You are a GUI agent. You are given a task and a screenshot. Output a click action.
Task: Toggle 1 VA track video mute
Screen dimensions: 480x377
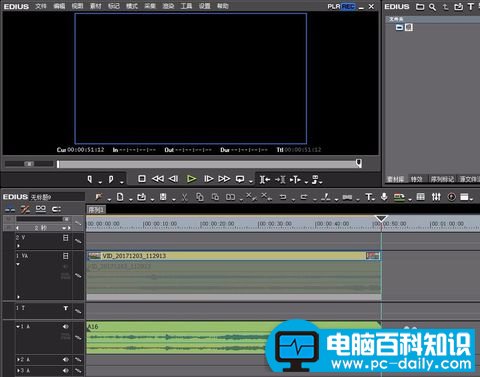point(66,256)
